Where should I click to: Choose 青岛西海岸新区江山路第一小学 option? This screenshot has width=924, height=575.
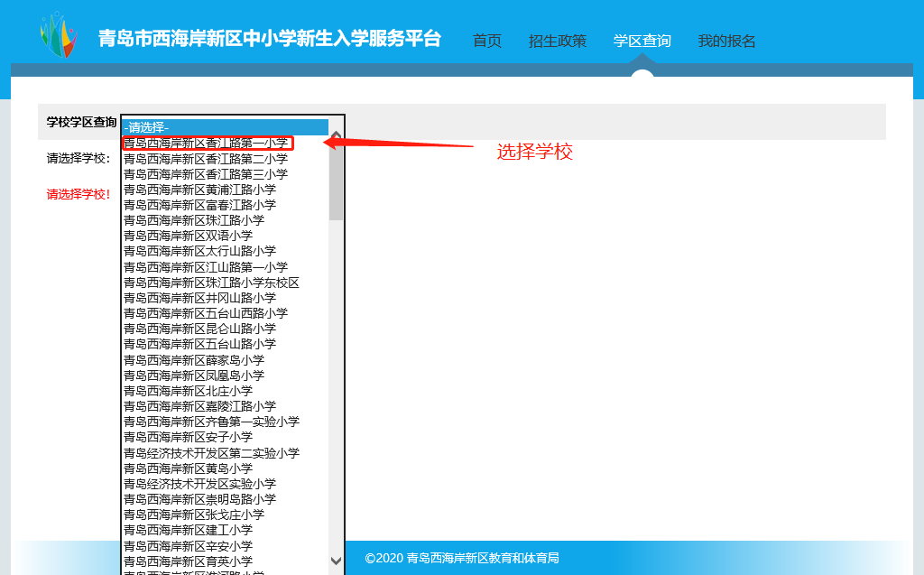pyautogui.click(x=225, y=266)
